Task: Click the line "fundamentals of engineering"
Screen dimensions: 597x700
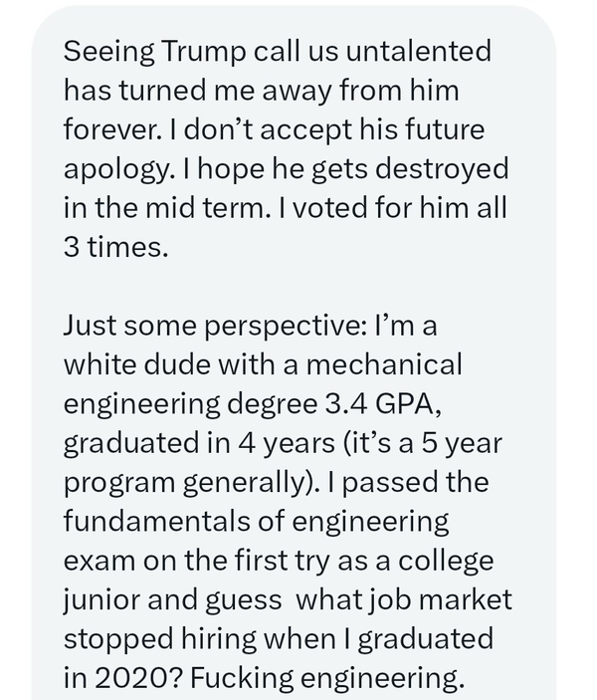Action: click(x=256, y=520)
